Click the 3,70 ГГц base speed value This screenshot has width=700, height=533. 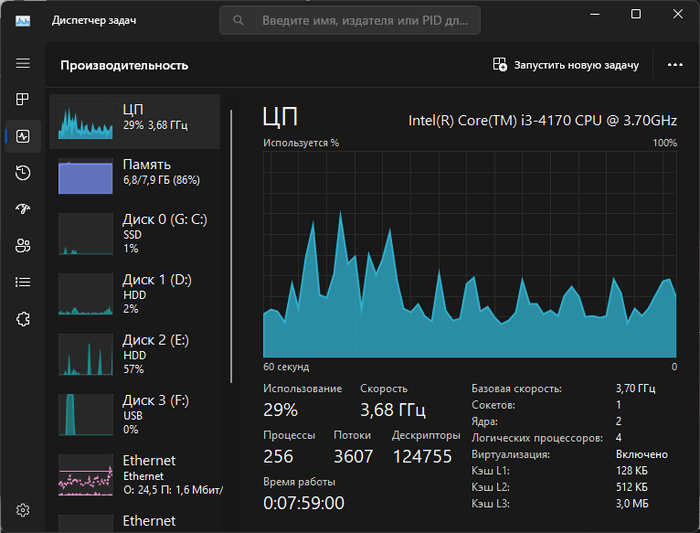pyautogui.click(x=635, y=388)
